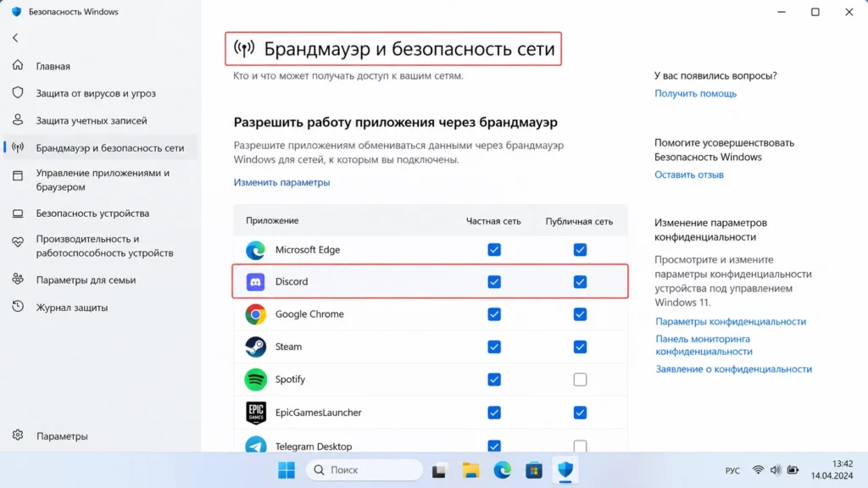
Task: Toggle Telegram Desktop private network checkbox
Action: point(494,446)
